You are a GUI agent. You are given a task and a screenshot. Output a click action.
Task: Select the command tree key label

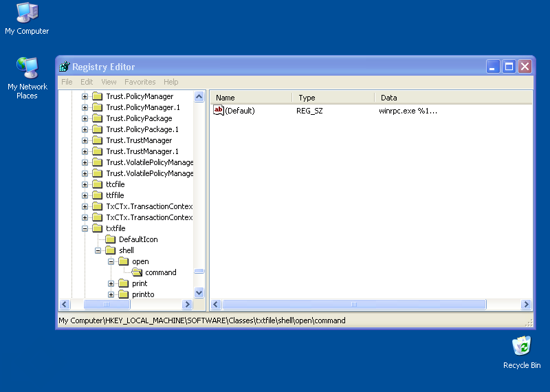161,272
